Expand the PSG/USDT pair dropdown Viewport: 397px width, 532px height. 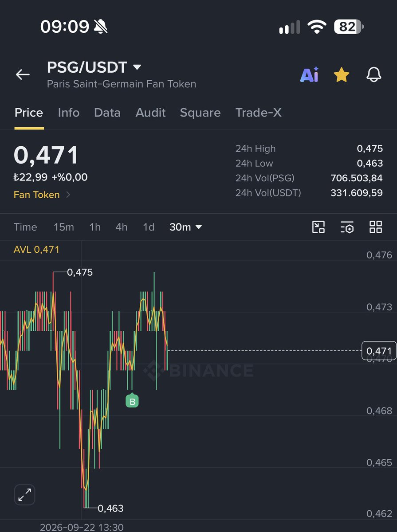pyautogui.click(x=137, y=67)
